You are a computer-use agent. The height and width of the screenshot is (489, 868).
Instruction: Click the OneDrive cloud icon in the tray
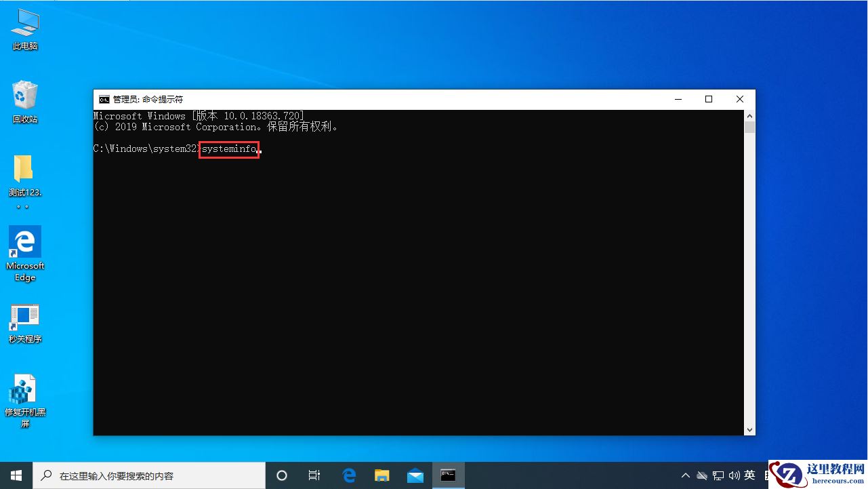pyautogui.click(x=701, y=475)
